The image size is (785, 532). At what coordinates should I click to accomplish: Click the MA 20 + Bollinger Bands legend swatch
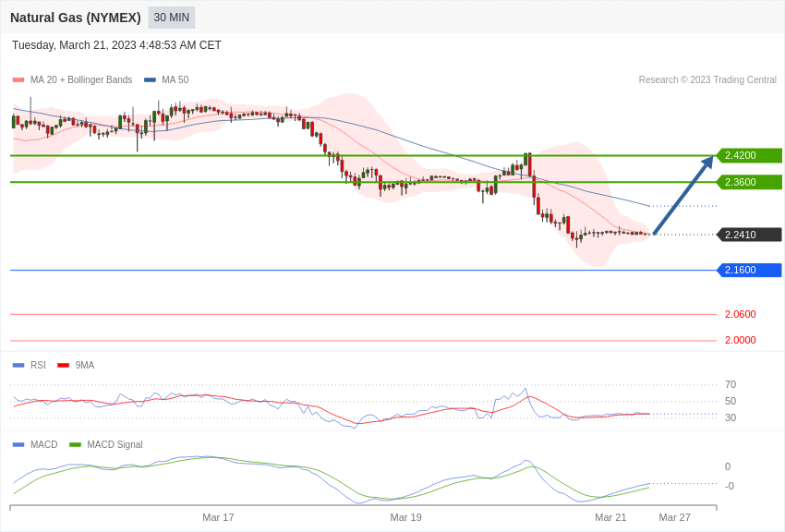18,80
